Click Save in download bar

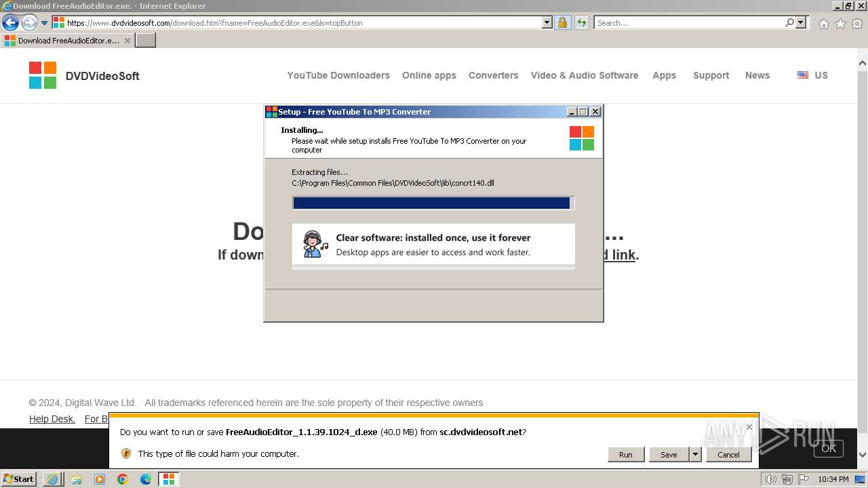click(669, 455)
